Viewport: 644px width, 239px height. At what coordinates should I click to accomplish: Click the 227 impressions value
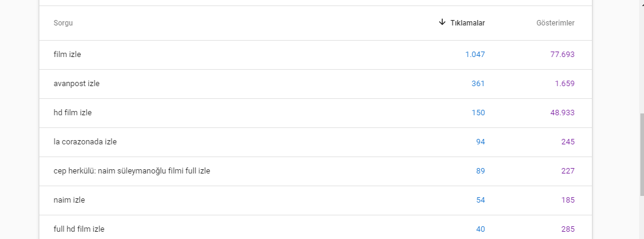pyautogui.click(x=568, y=171)
